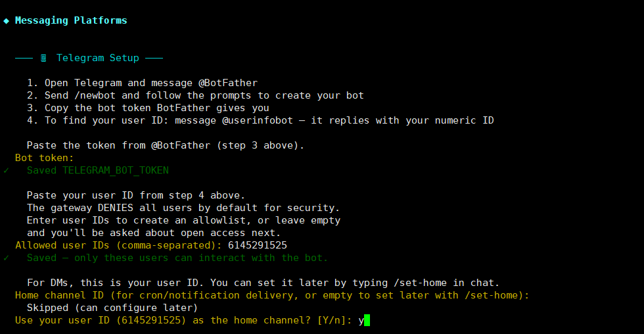Click the checkmark beside Saved TELEGRAM_BOT_TOKEN
644x334 pixels.
[x=6, y=170]
